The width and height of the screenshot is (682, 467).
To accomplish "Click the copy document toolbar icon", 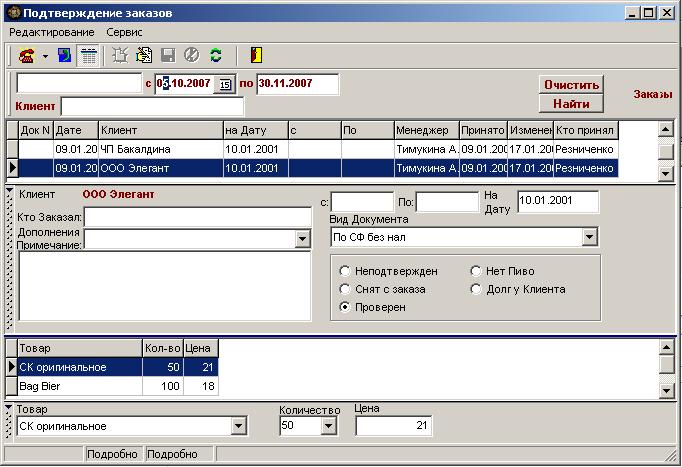I will (x=144, y=55).
